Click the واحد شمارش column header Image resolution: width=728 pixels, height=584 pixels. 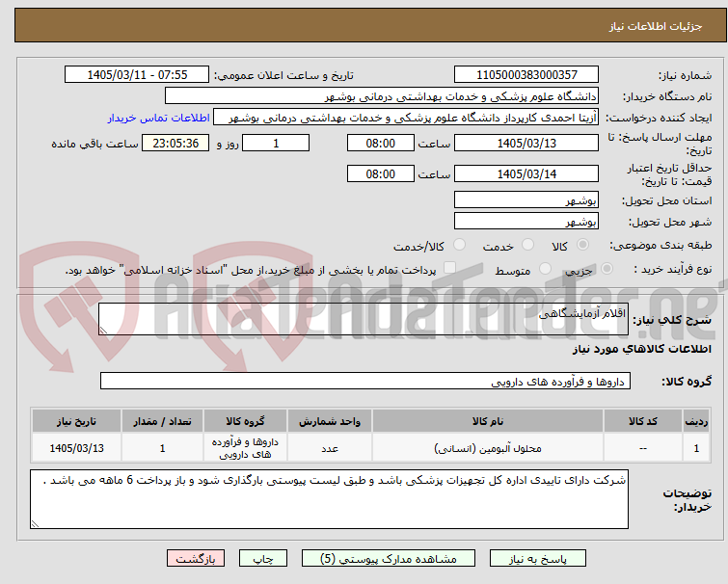point(329,421)
